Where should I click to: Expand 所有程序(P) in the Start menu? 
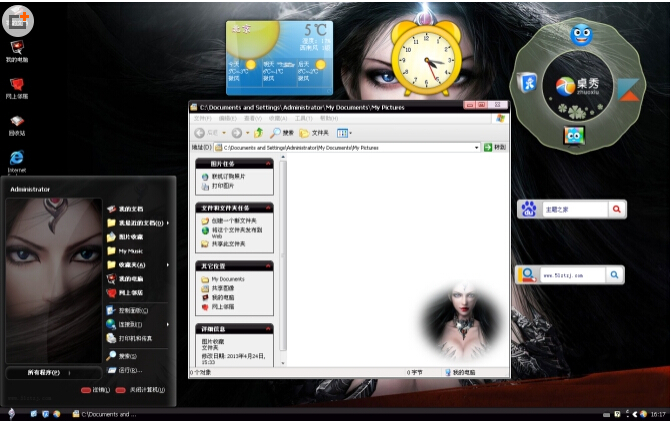click(x=53, y=373)
